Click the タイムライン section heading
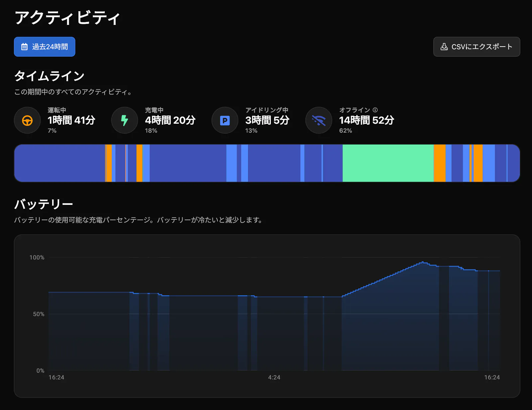Viewport: 532px width, 410px height. point(49,76)
